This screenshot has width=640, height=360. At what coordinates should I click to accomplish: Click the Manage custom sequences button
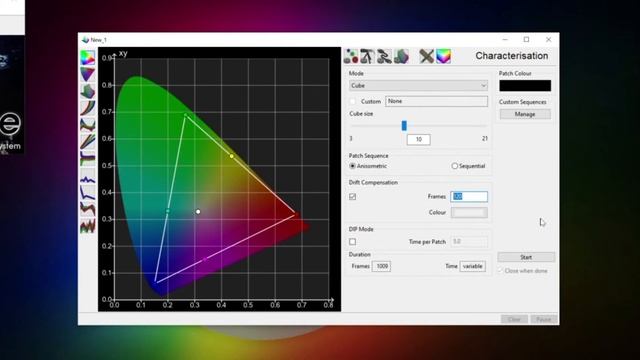click(525, 114)
